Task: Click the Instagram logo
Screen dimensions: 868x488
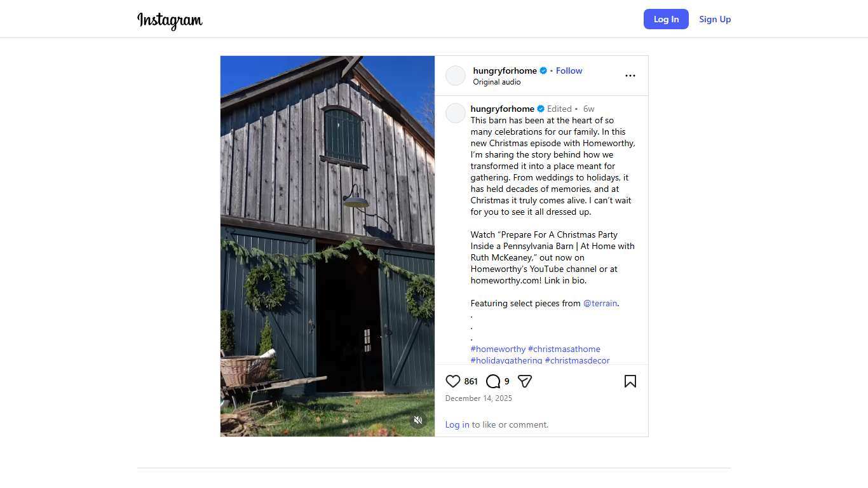Action: coord(170,20)
